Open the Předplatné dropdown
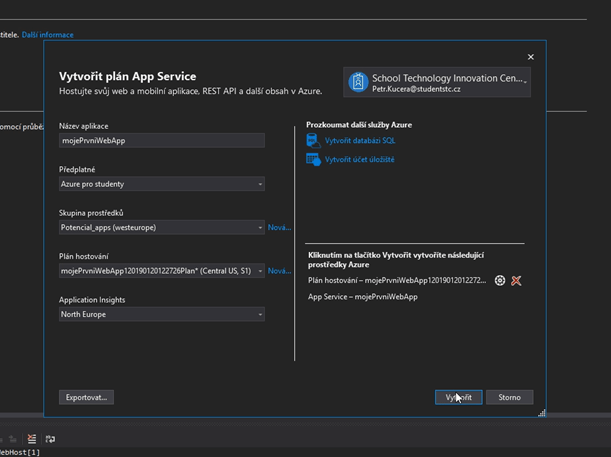This screenshot has width=611, height=457. click(x=162, y=184)
